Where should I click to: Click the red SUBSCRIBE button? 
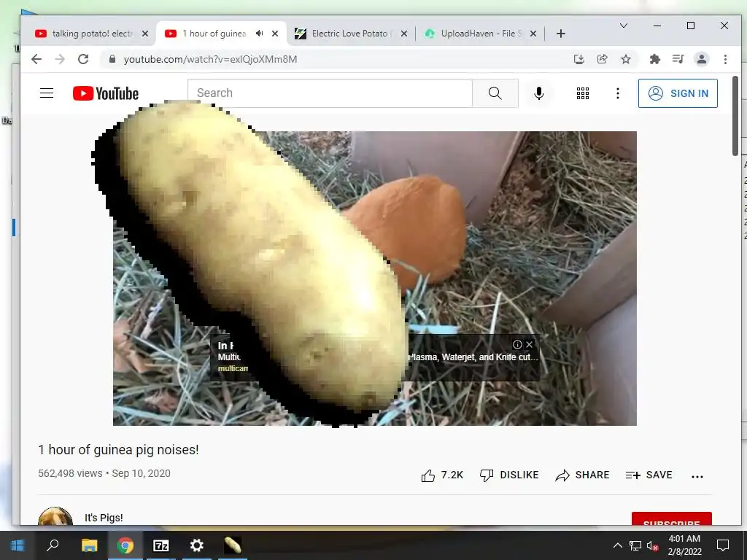pyautogui.click(x=671, y=519)
